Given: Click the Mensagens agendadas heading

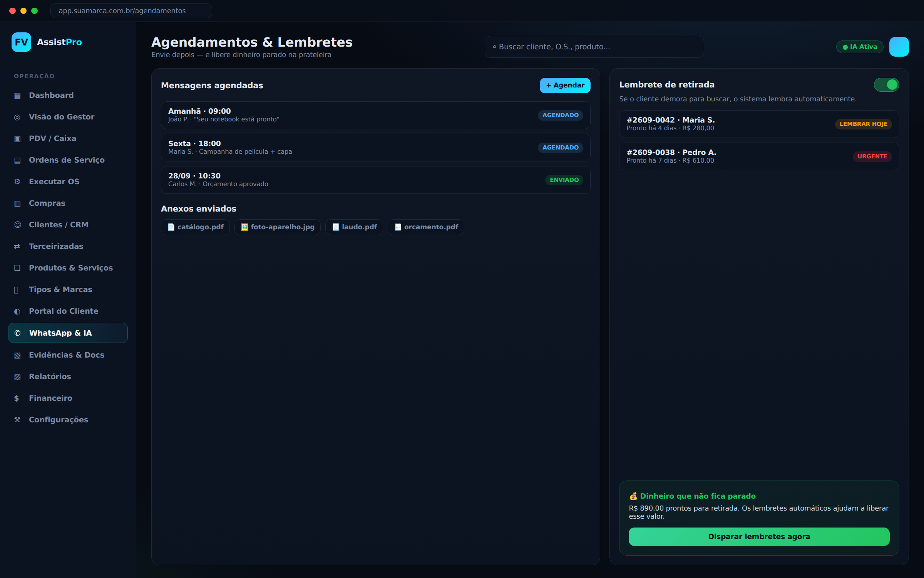Looking at the screenshot, I should coord(212,86).
